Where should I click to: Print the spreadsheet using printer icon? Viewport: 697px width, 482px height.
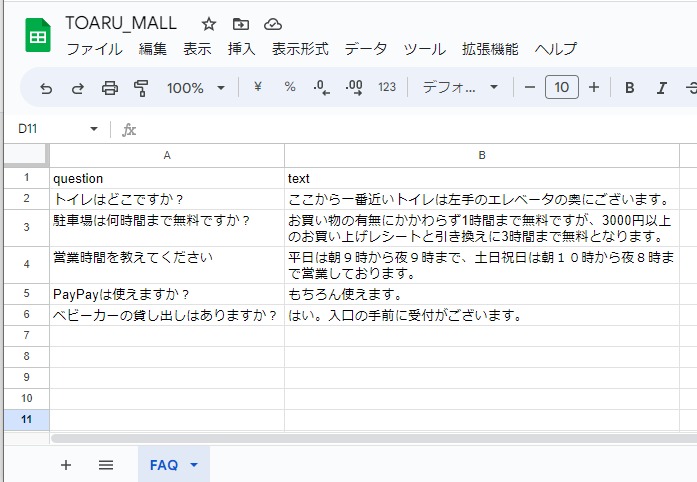[109, 88]
